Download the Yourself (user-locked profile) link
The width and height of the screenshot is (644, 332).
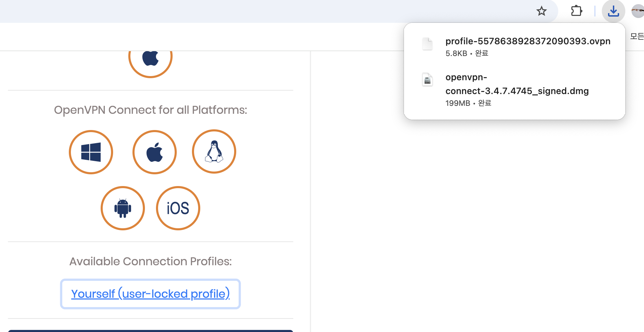click(x=150, y=294)
